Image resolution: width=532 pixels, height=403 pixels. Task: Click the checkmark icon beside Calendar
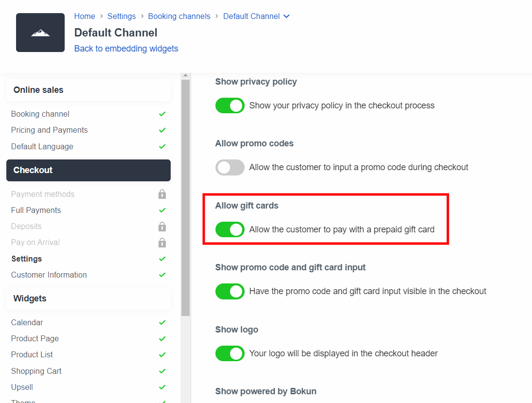pyautogui.click(x=162, y=322)
